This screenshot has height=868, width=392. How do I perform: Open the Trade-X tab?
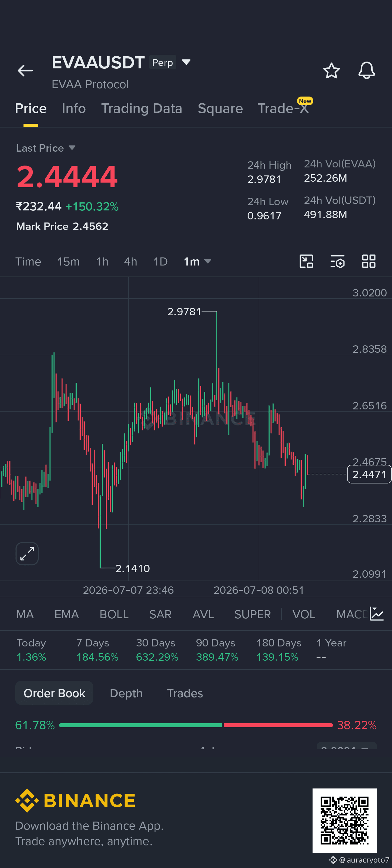click(x=283, y=109)
